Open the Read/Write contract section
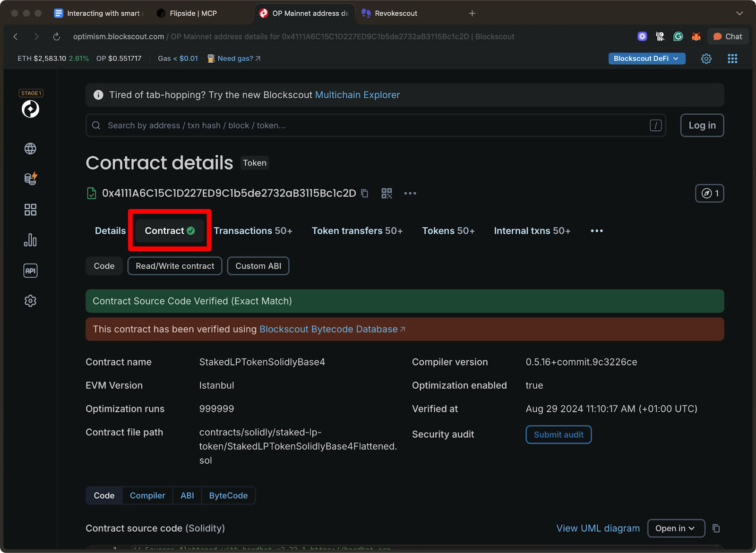This screenshot has height=553, width=756. click(175, 266)
